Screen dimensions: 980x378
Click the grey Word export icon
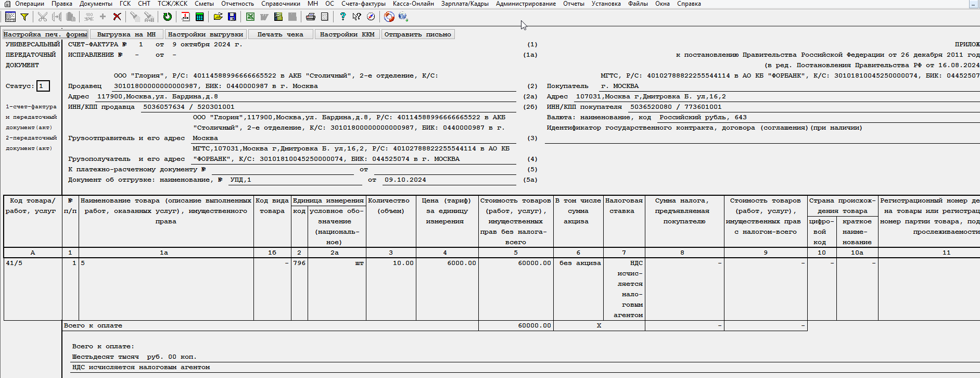pos(264,17)
